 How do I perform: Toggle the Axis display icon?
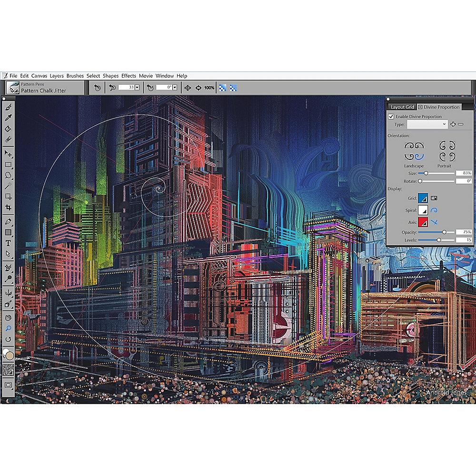pos(434,222)
